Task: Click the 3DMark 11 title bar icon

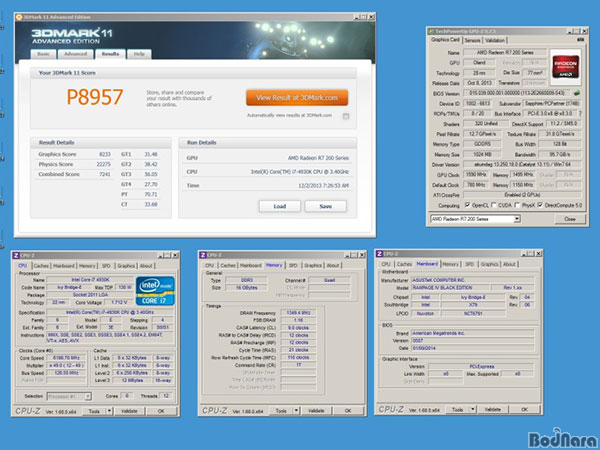Action: click(x=19, y=17)
